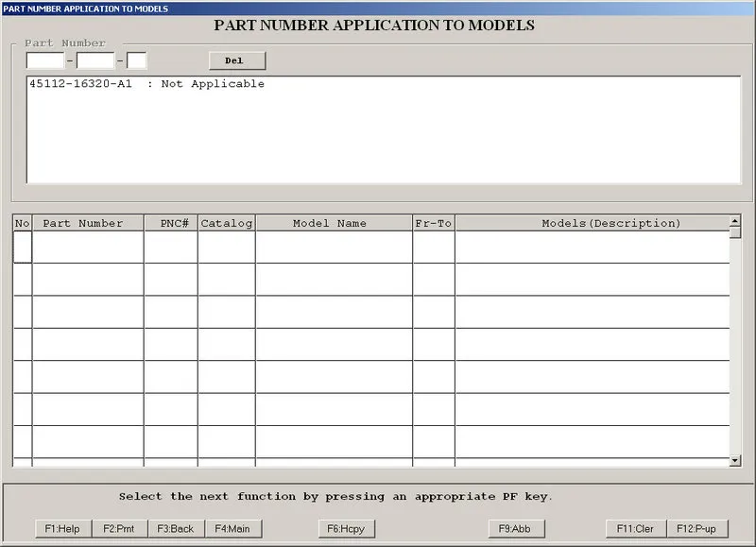Image resolution: width=756 pixels, height=547 pixels.
Task: Click the F6:Hcpy hard copy button
Action: (346, 529)
